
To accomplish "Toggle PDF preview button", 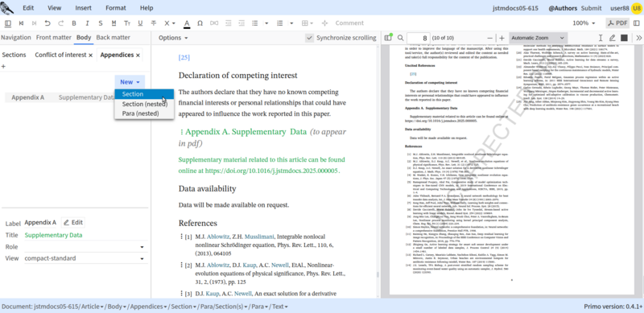I will point(617,23).
